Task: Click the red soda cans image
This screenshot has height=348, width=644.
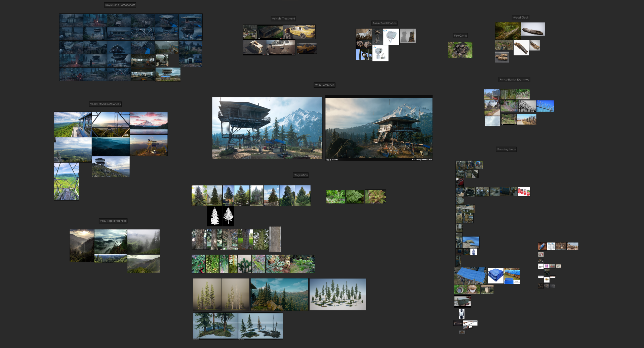Action: point(524,191)
